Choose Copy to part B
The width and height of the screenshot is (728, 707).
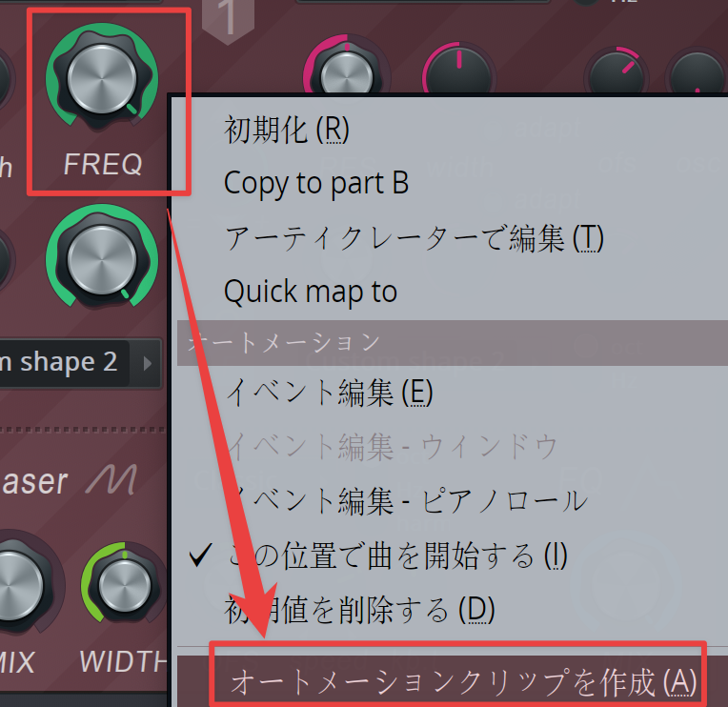[x=316, y=182]
